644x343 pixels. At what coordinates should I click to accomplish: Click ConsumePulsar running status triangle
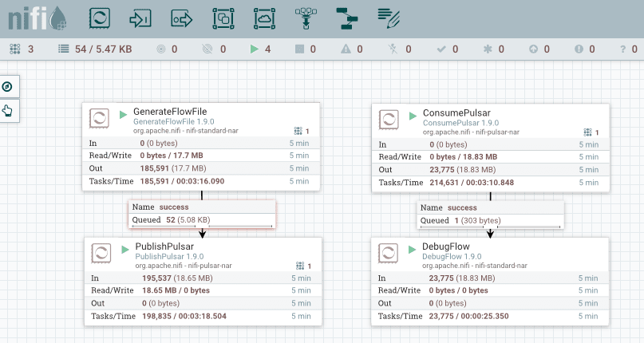point(413,116)
